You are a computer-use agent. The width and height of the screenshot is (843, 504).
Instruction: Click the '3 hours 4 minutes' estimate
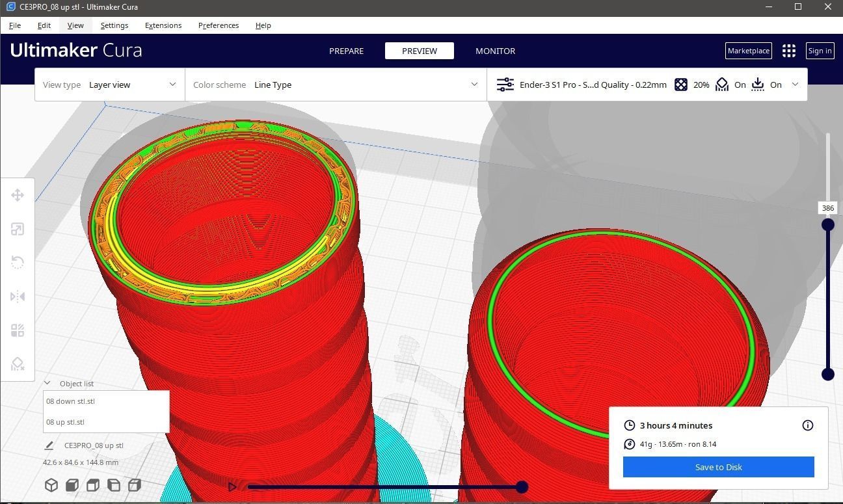click(676, 425)
